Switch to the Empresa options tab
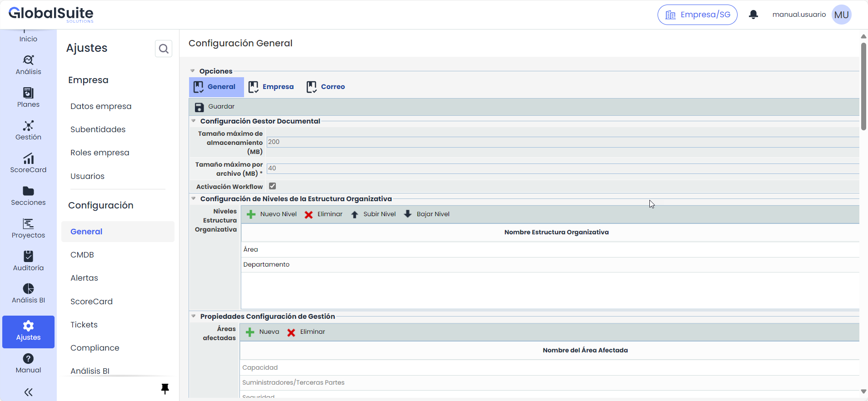 (x=271, y=87)
